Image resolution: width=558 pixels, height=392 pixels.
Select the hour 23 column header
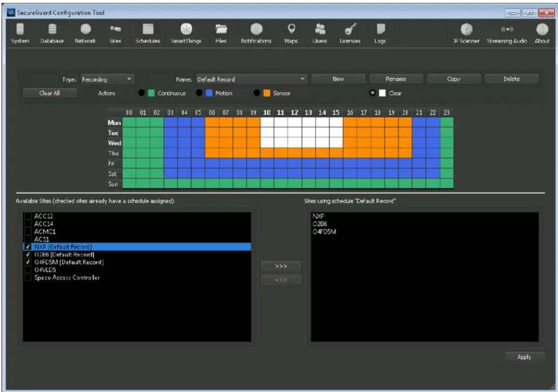(446, 113)
